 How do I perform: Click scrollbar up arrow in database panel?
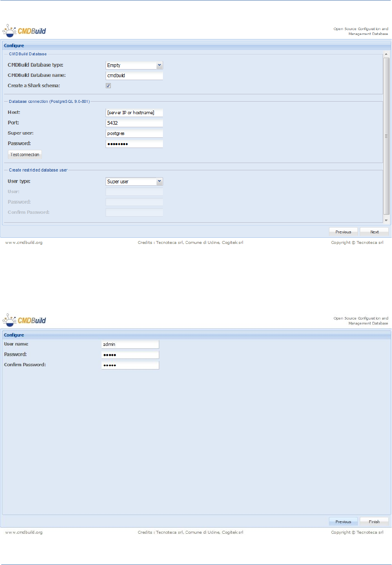click(x=386, y=54)
